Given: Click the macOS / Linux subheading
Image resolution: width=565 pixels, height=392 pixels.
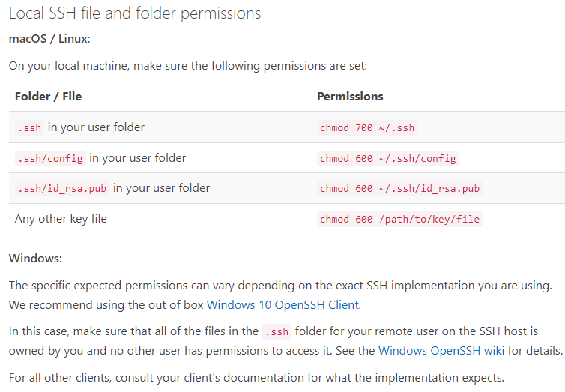Looking at the screenshot, I should [49, 38].
